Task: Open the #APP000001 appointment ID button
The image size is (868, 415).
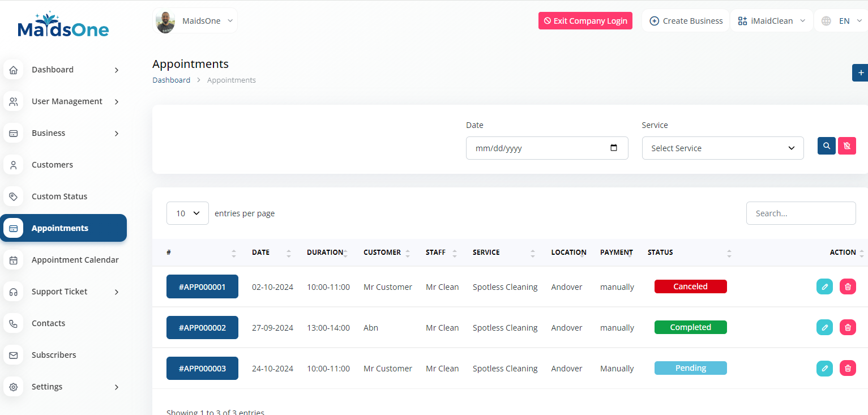Action: point(202,287)
